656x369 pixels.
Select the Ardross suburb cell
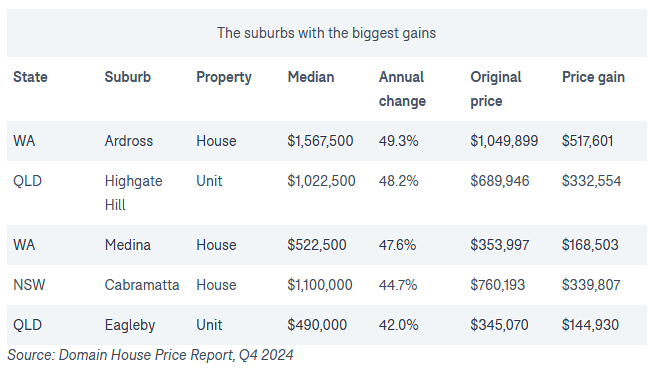(129, 141)
